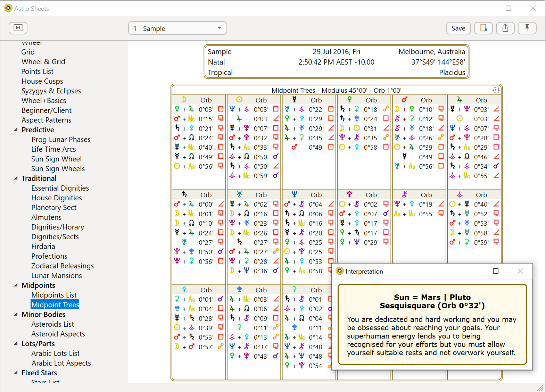Click the Neptune glyph tree header

[x=295, y=194]
